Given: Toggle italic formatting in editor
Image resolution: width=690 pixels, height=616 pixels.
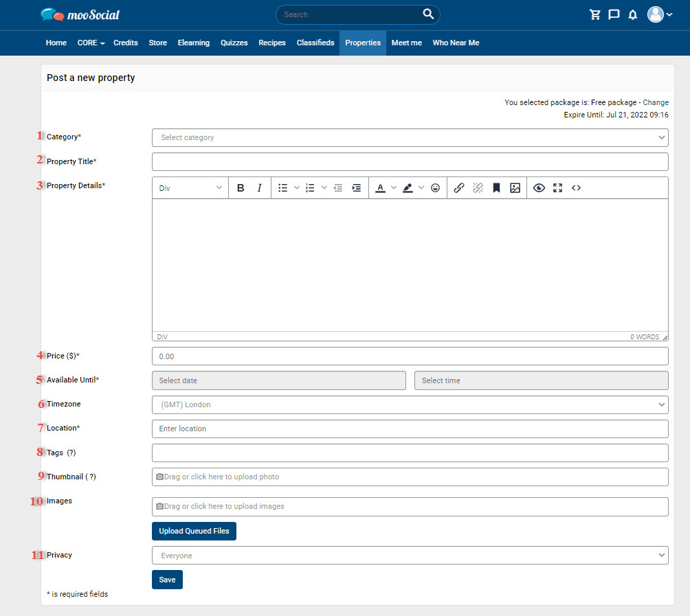Looking at the screenshot, I should 259,187.
